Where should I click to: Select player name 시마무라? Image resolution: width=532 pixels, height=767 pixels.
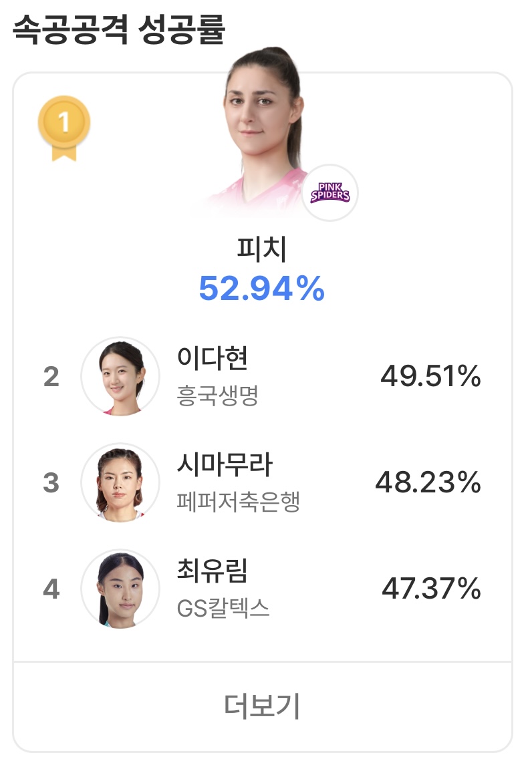[x=225, y=465]
